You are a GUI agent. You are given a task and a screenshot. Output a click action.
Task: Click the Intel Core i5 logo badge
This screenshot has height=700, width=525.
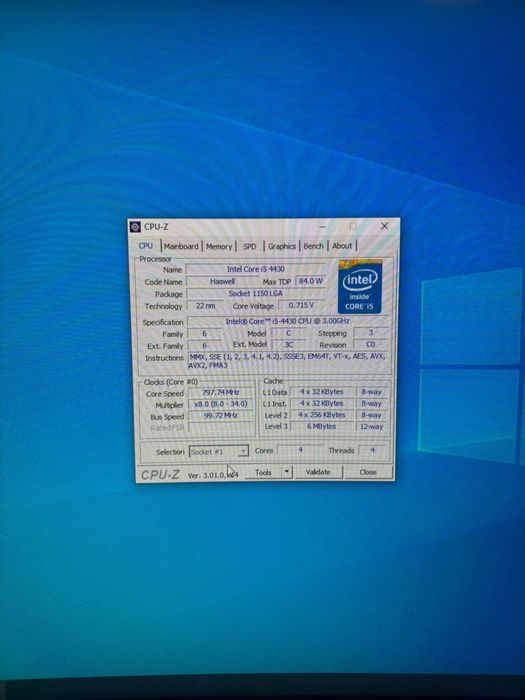(x=360, y=286)
